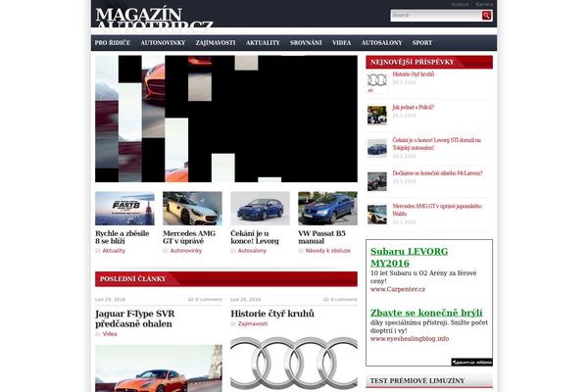Open sidebar post 'Historie čtyř kruhů'
This screenshot has width=588, height=392.
click(414, 74)
